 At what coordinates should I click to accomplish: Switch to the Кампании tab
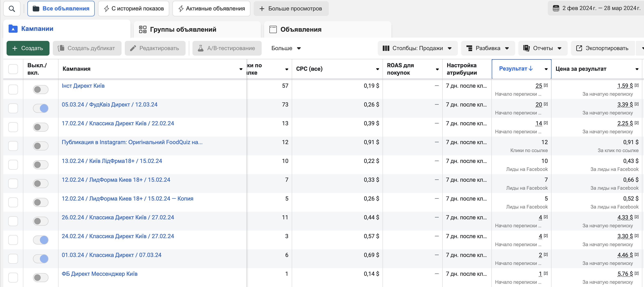67,29
